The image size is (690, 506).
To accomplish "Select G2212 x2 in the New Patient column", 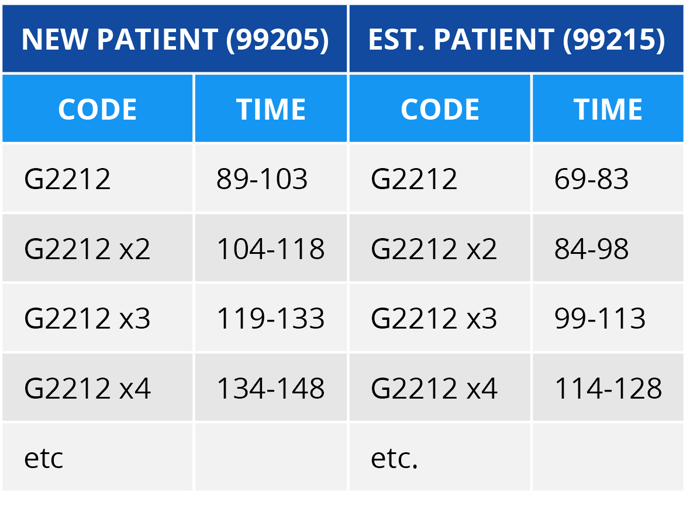I will click(x=87, y=248).
